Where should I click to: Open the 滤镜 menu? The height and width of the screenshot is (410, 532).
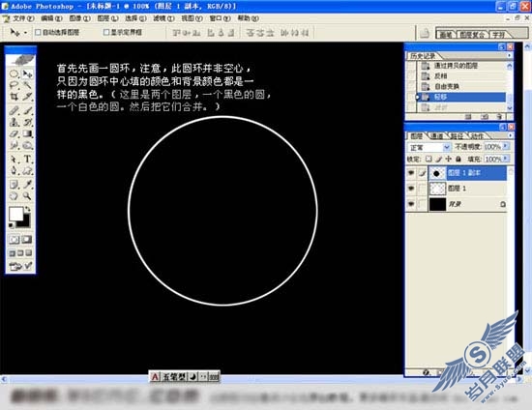(x=163, y=18)
